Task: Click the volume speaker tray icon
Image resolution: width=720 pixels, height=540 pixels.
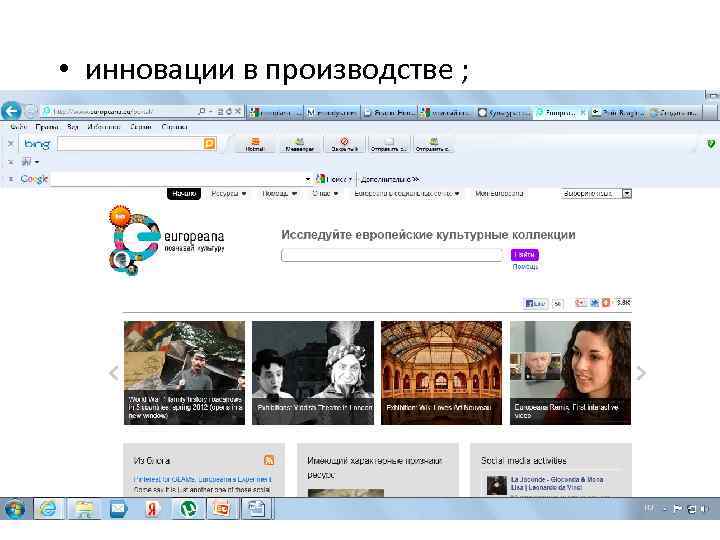Action: coord(703,508)
